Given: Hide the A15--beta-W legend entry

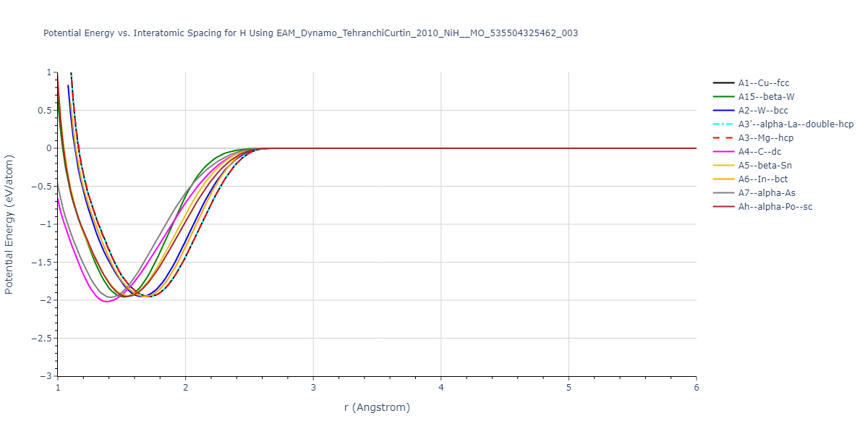Looking at the screenshot, I should [767, 97].
